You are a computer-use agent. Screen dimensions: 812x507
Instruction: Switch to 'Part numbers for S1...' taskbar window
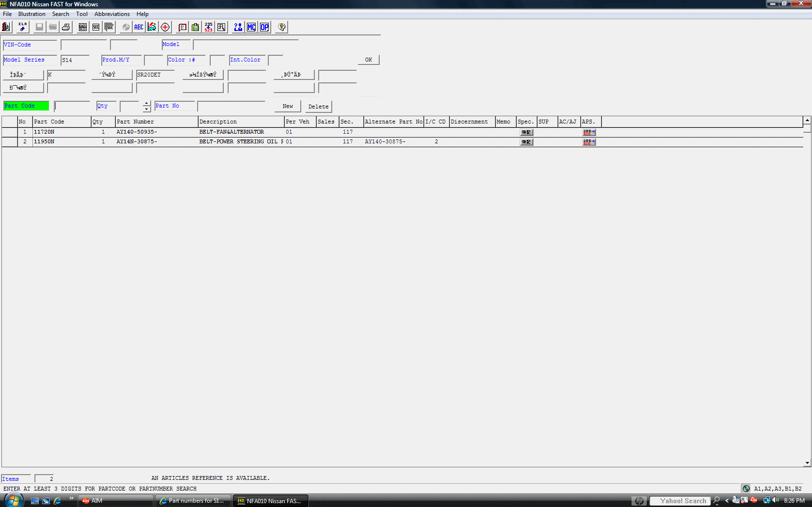(x=193, y=501)
